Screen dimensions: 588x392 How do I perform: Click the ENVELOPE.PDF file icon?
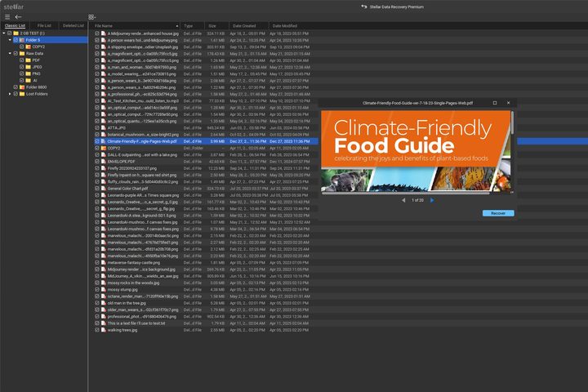(104, 162)
